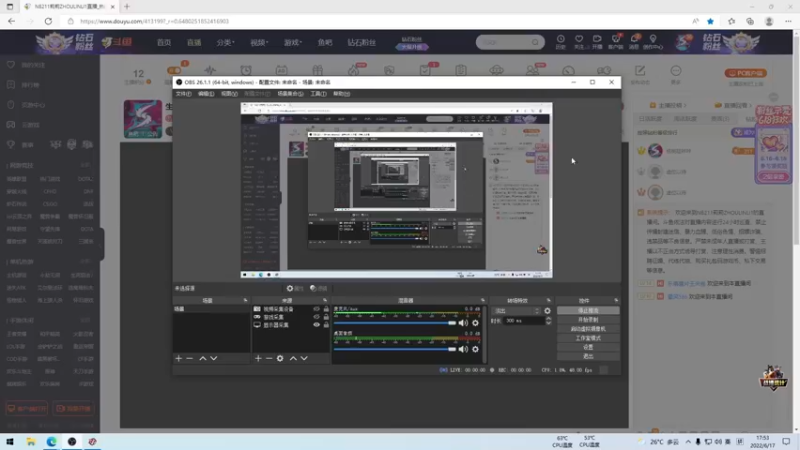This screenshot has width=800, height=450.
Task: Toggle lock on 窗口采集 source
Action: [326, 317]
